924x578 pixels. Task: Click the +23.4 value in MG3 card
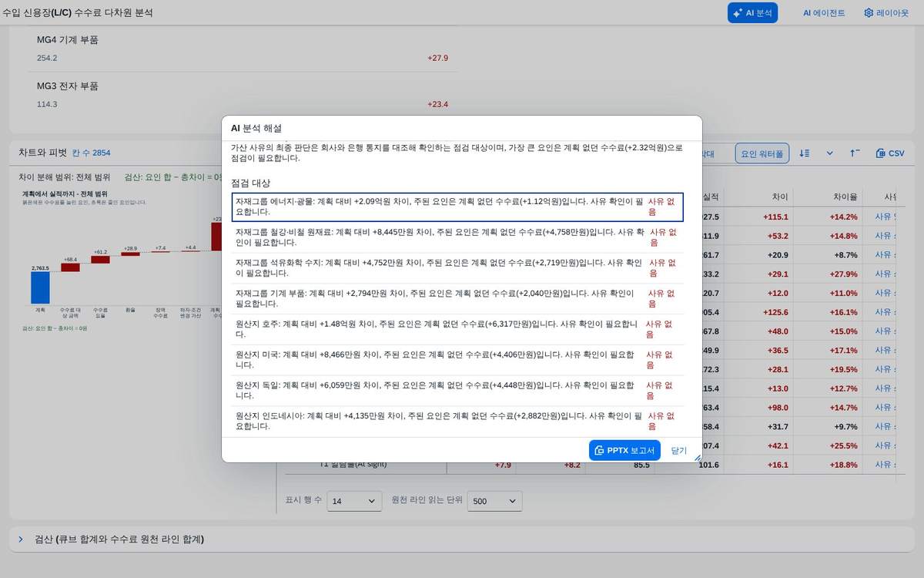click(437, 104)
